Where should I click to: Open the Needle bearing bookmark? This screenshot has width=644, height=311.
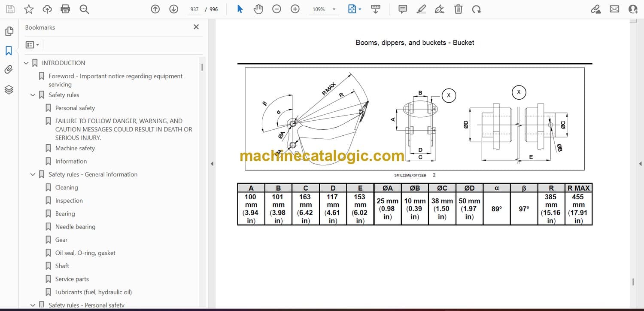(76, 227)
